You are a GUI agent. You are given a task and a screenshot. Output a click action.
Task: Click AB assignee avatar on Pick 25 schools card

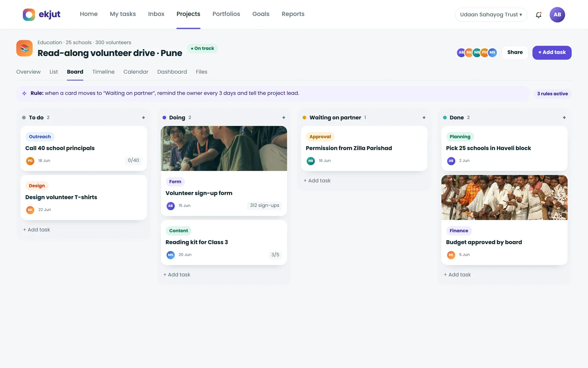[451, 161]
